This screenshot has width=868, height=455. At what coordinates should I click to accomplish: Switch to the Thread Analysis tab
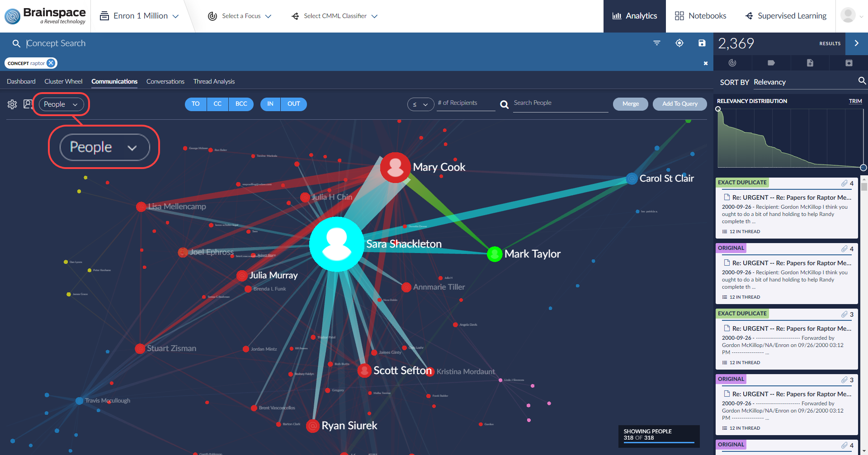214,81
